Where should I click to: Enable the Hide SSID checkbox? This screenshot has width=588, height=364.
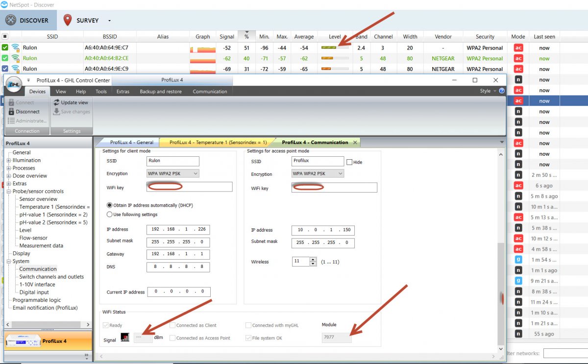pyautogui.click(x=349, y=162)
